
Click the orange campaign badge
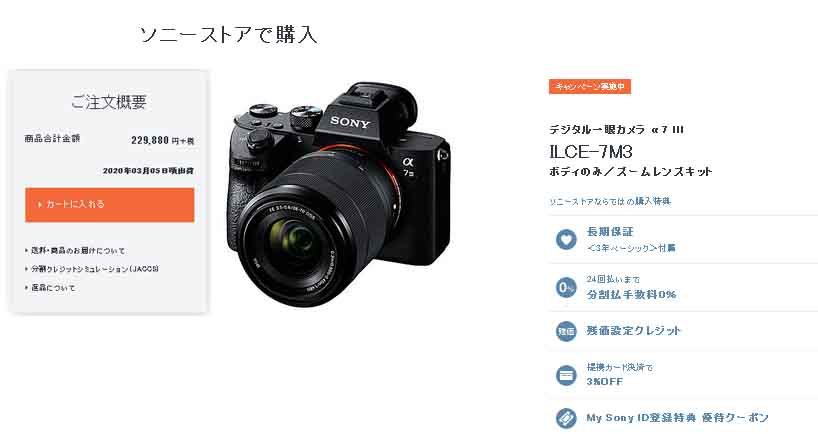(x=590, y=86)
